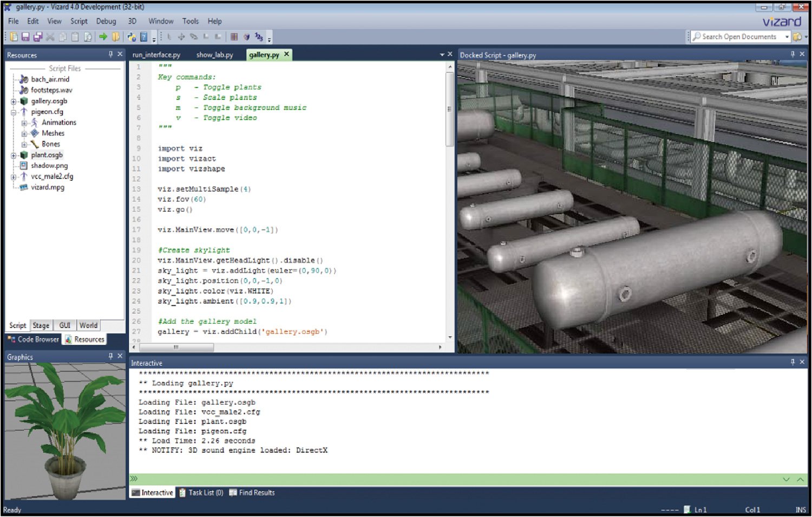The height and width of the screenshot is (517, 812).
Task: Open the editor tab list dropdown arrow
Action: tap(442, 55)
